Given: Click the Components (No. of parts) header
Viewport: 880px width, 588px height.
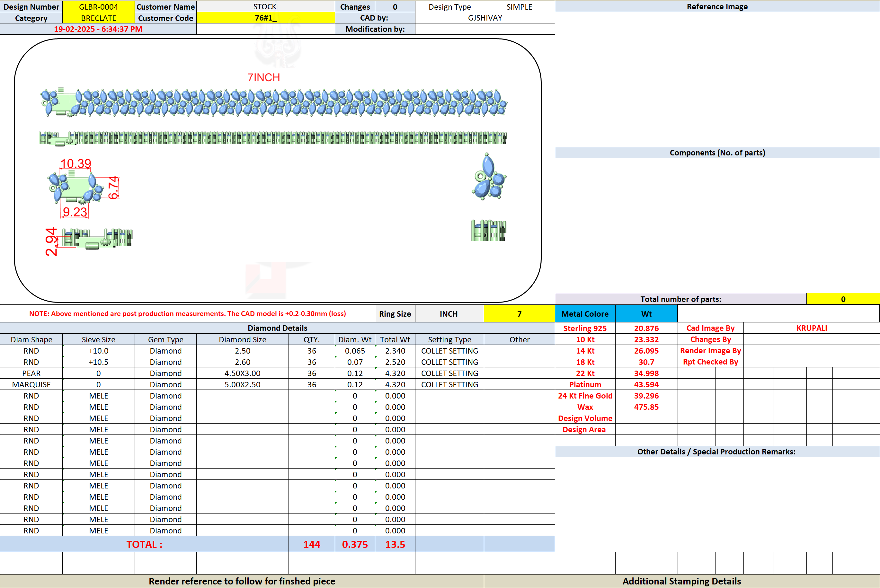Looking at the screenshot, I should click(x=717, y=153).
